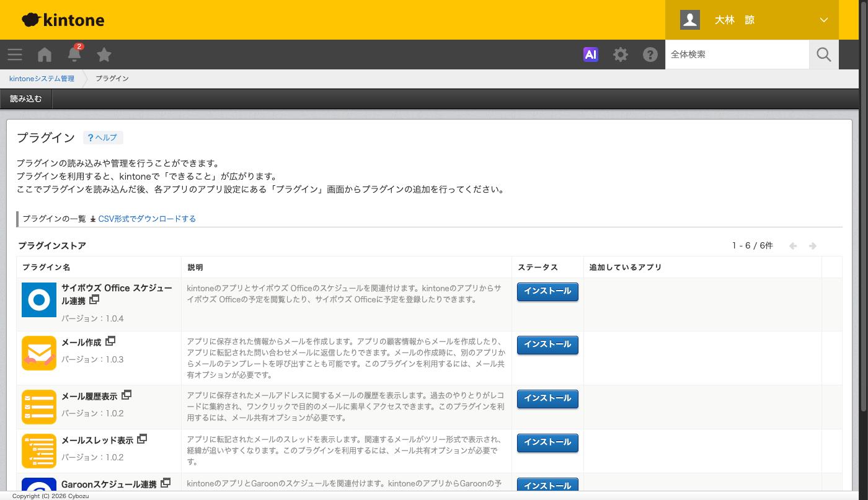Screen dimensions: 868x500
Task: Select the 1 - 6 / 6件 count text
Action: (x=753, y=246)
